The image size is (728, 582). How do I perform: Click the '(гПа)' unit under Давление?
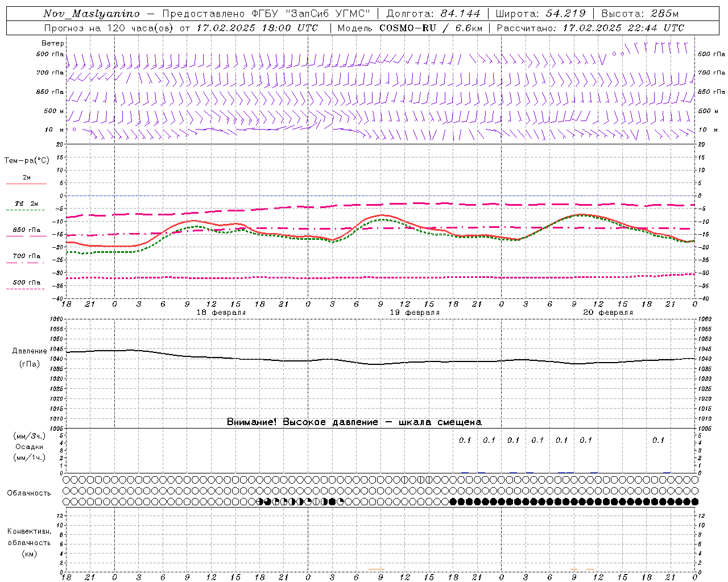30,364
